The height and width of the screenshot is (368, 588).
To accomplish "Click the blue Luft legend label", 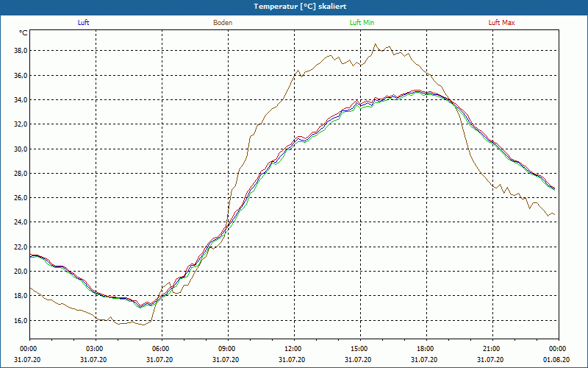I will click(83, 23).
